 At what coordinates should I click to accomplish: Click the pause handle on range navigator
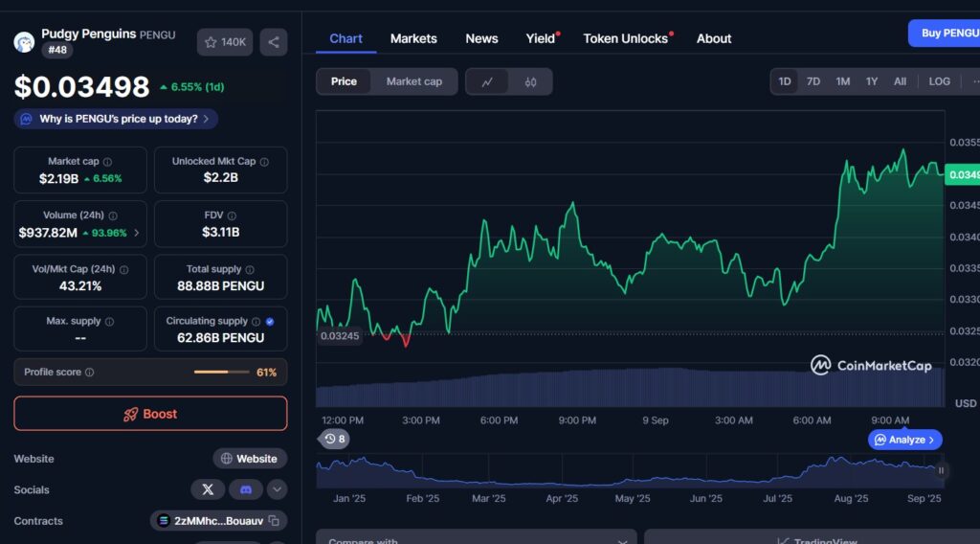click(941, 470)
